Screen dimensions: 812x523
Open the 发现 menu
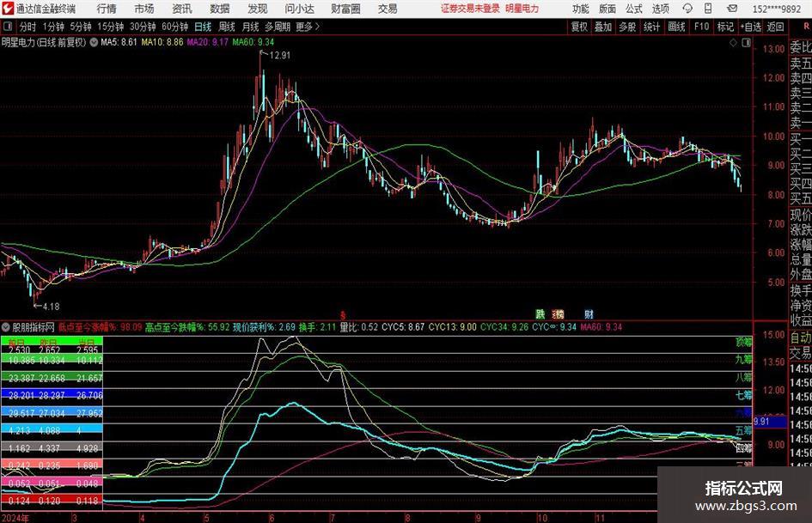pos(258,9)
